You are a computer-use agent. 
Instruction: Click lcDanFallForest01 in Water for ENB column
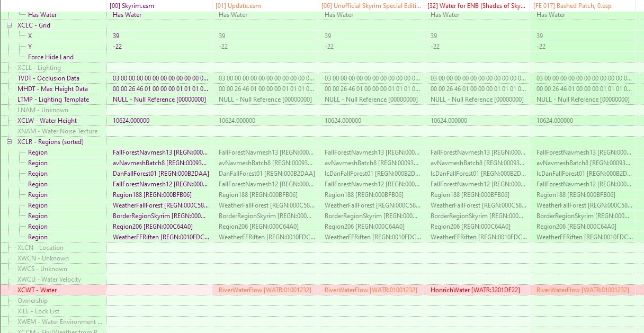478,174
